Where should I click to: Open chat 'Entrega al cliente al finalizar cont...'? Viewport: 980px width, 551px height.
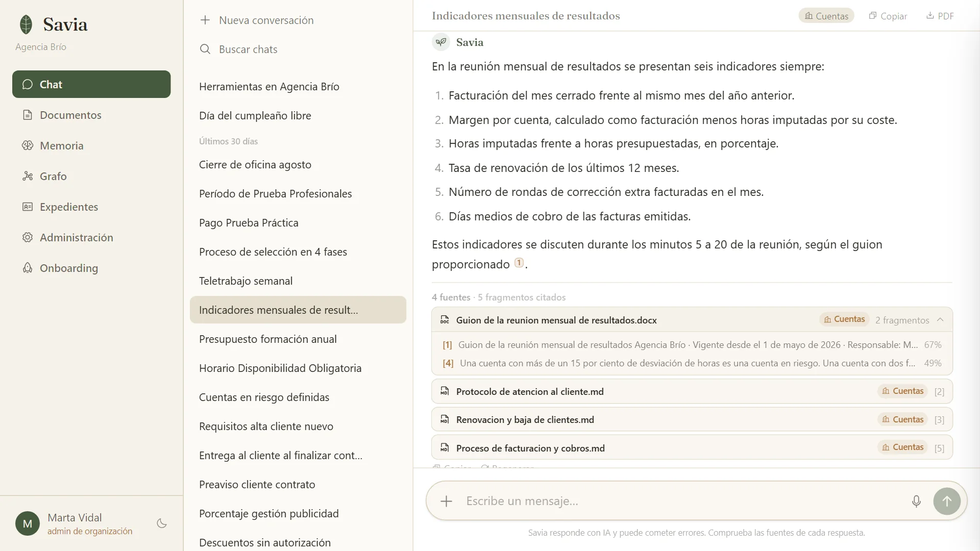(x=298, y=455)
